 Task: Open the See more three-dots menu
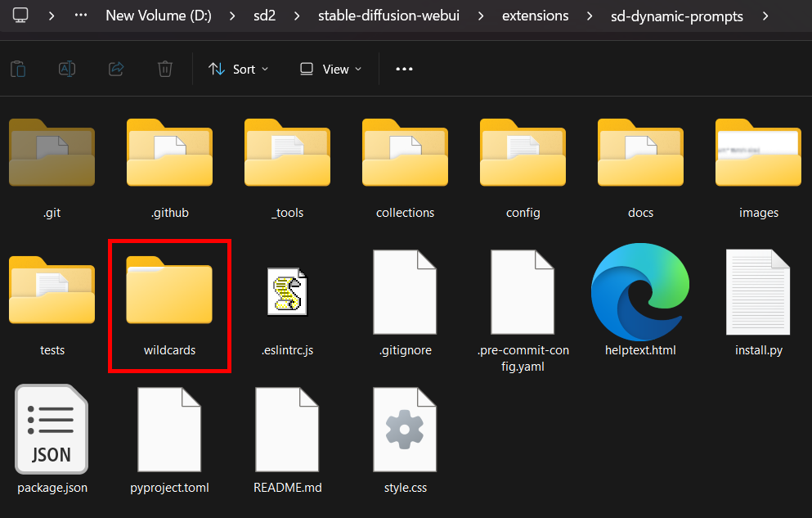click(x=404, y=69)
